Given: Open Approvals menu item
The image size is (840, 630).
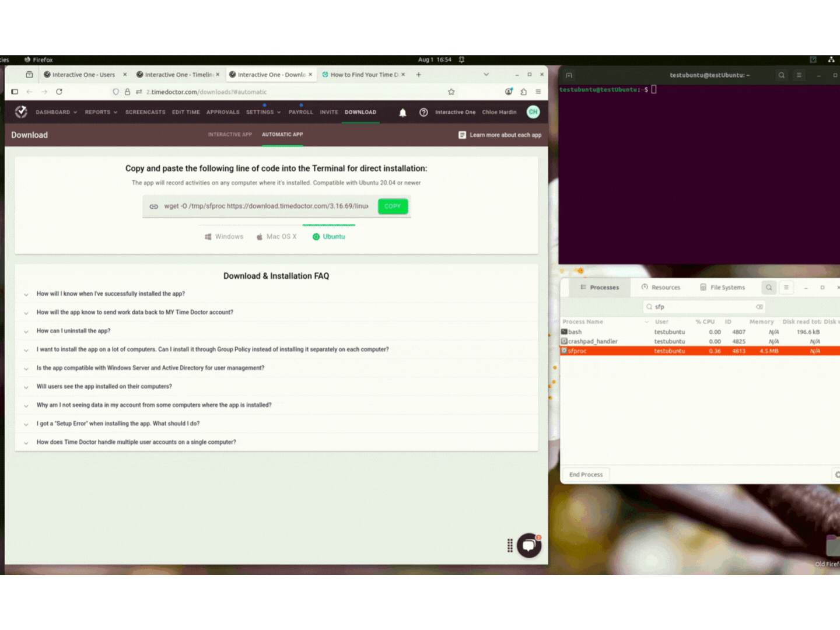Looking at the screenshot, I should 223,112.
